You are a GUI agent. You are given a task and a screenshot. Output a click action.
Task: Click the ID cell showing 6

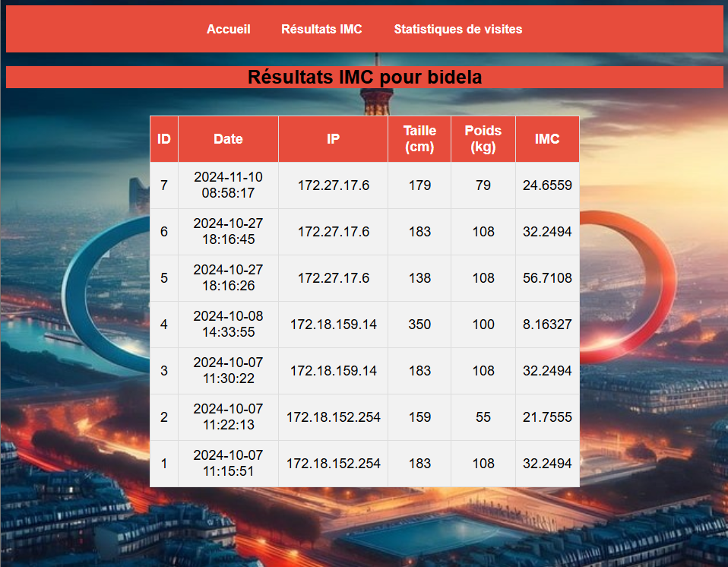point(164,232)
